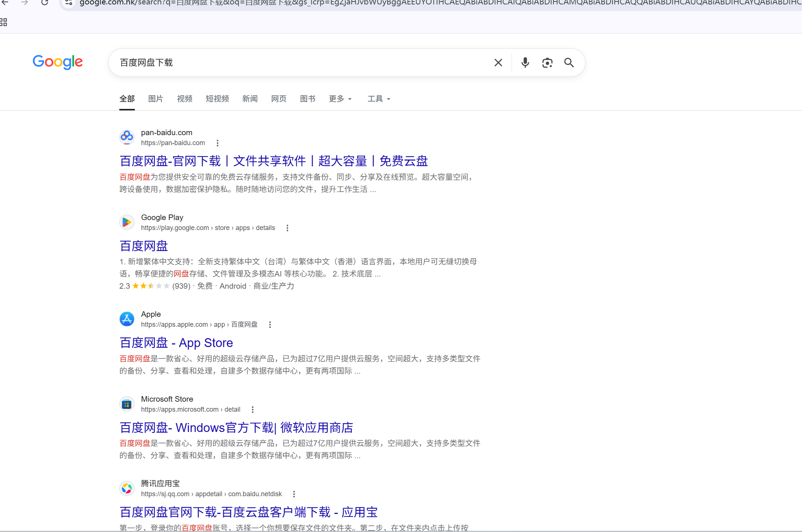
Task: Open 百度网盘官网下载-百度云盘客户端下载 result
Action: 249,512
